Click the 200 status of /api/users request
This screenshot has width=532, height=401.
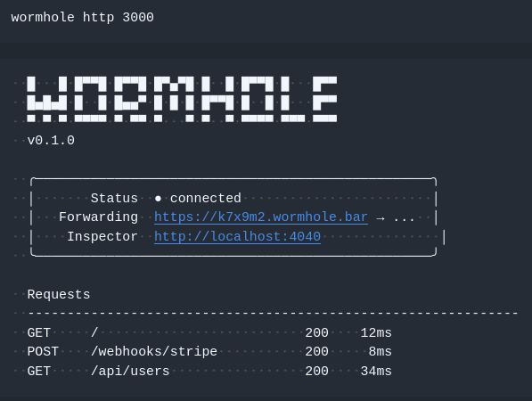click(x=317, y=371)
